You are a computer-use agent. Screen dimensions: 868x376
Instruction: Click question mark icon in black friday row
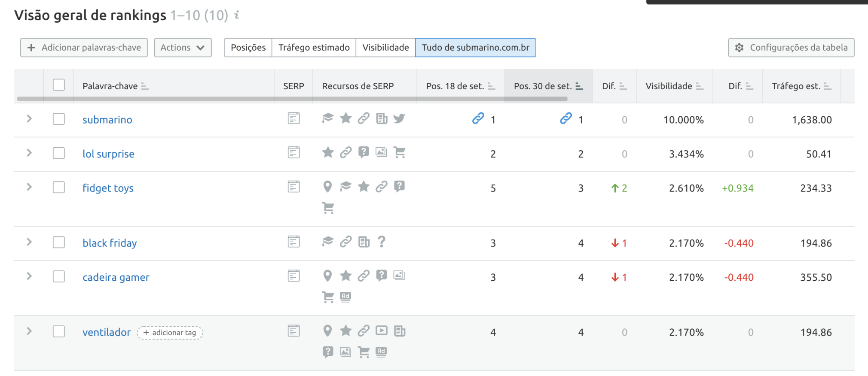point(382,242)
